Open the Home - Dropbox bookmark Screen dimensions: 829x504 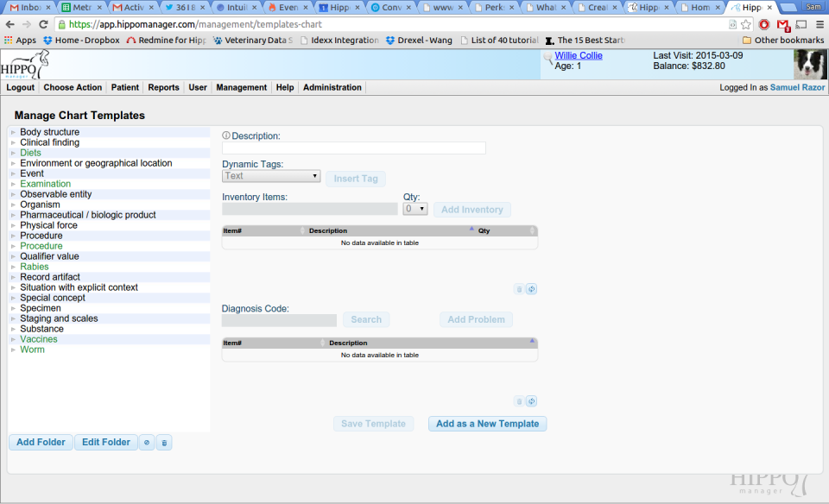coord(81,41)
